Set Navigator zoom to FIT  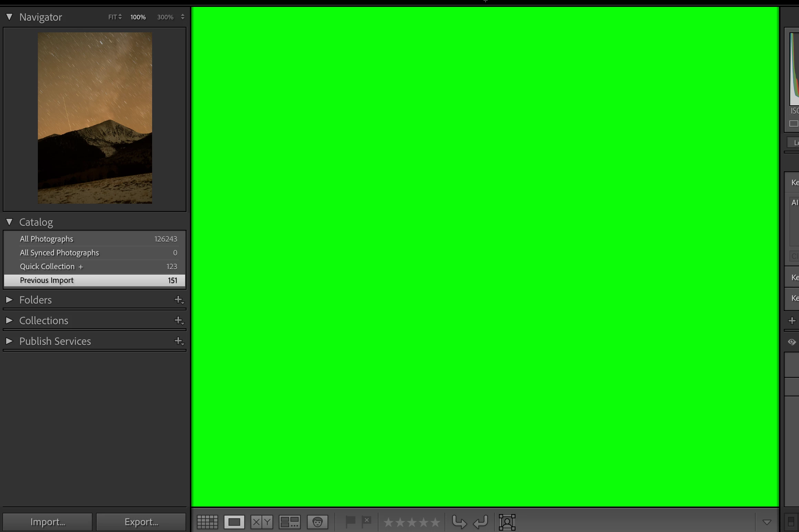[x=113, y=17]
